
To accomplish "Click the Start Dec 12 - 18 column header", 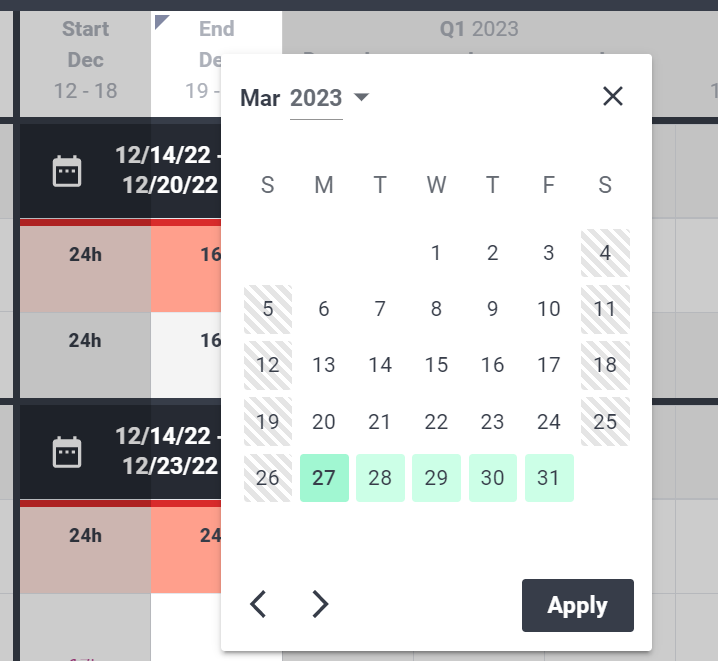I will [x=86, y=60].
